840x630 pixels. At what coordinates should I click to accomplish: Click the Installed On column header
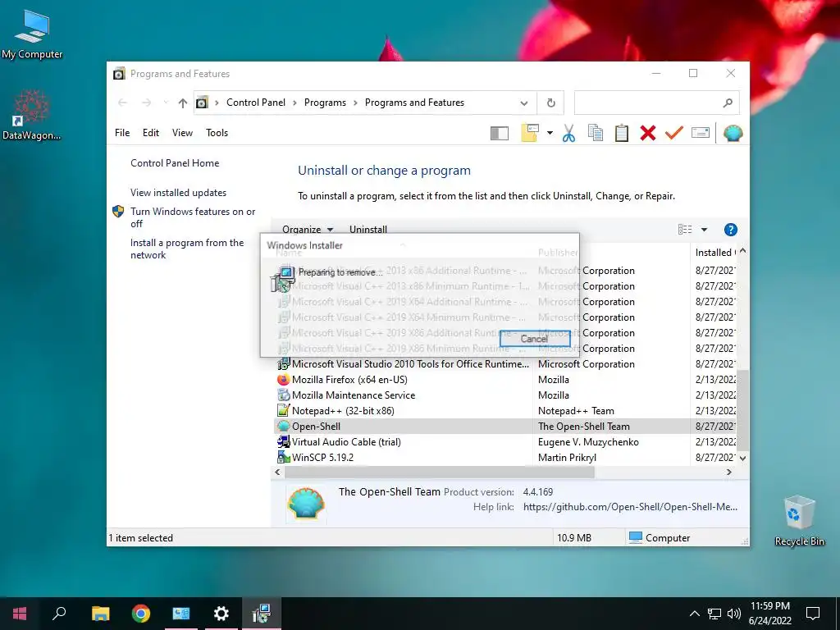pos(714,253)
